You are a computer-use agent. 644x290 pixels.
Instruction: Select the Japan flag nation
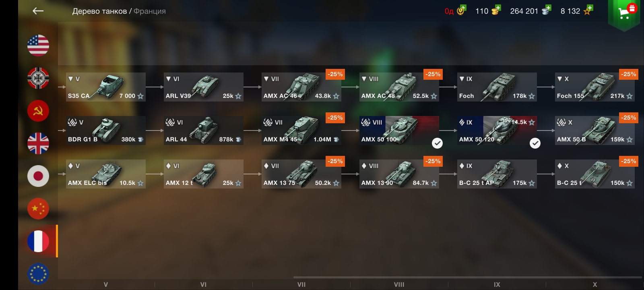(x=38, y=176)
